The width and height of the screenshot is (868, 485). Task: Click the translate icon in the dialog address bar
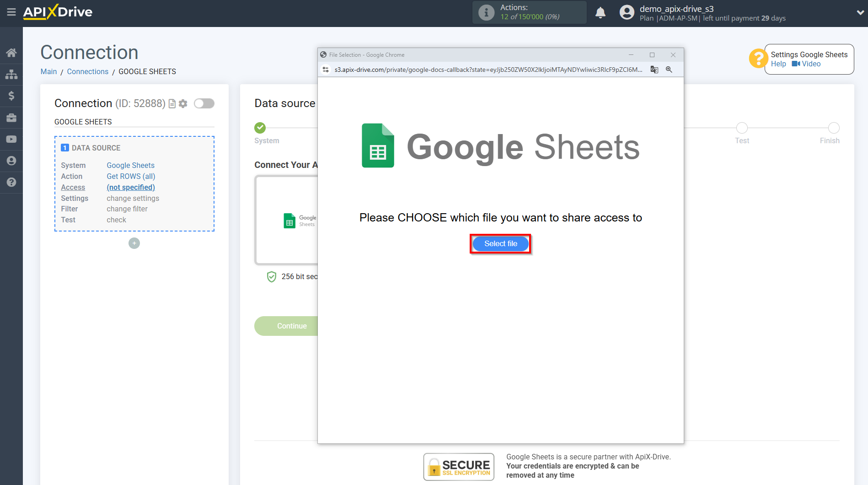(654, 70)
